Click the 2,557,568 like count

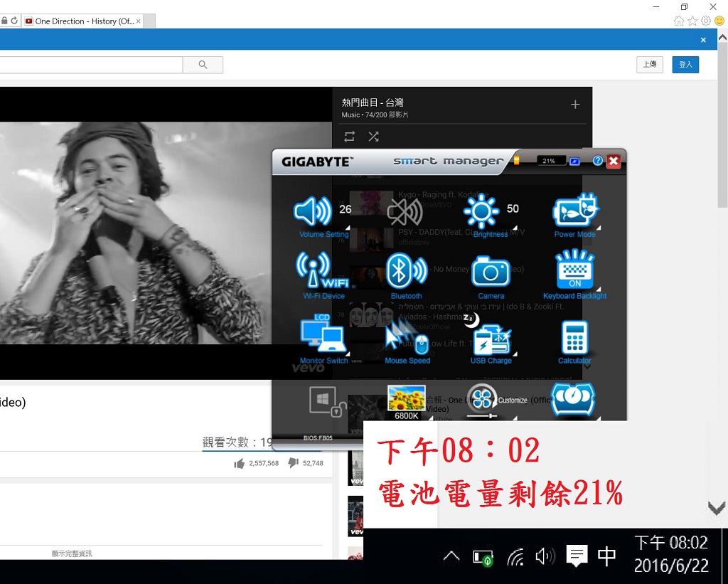tap(264, 463)
